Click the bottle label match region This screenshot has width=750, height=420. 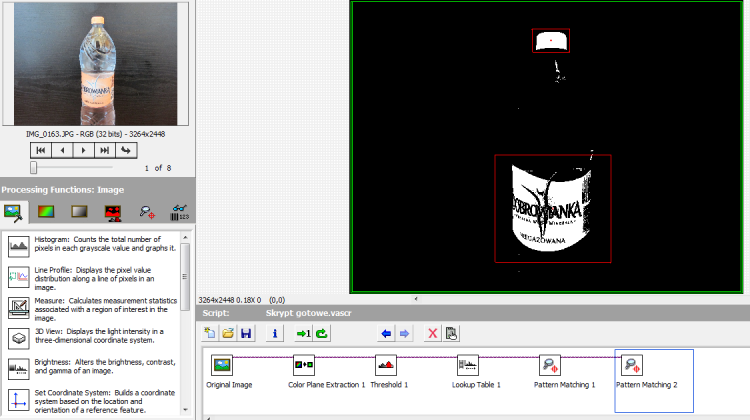[x=553, y=209]
